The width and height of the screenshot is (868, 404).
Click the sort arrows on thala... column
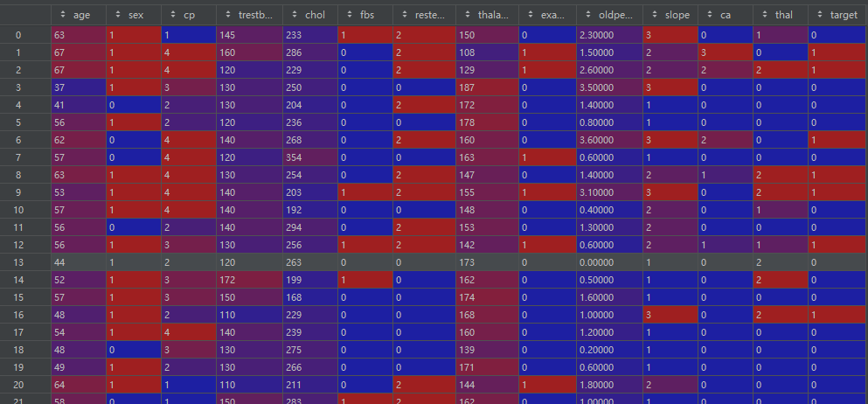pos(468,15)
